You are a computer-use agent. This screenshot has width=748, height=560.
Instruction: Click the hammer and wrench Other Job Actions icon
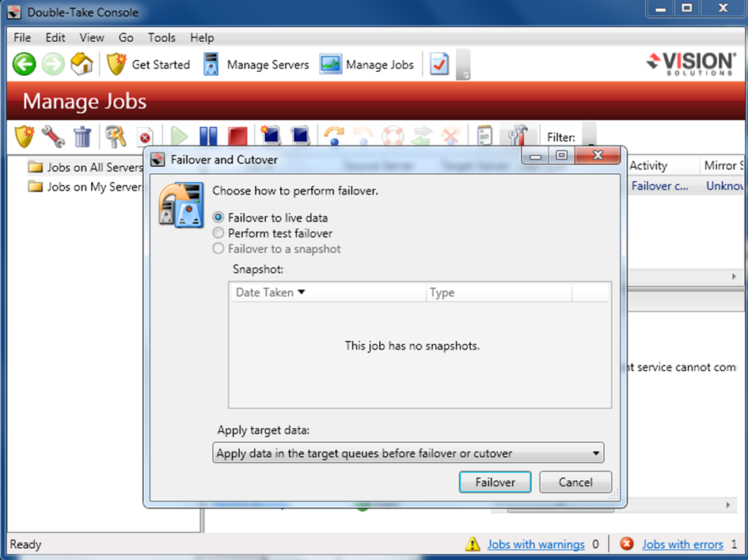(518, 135)
